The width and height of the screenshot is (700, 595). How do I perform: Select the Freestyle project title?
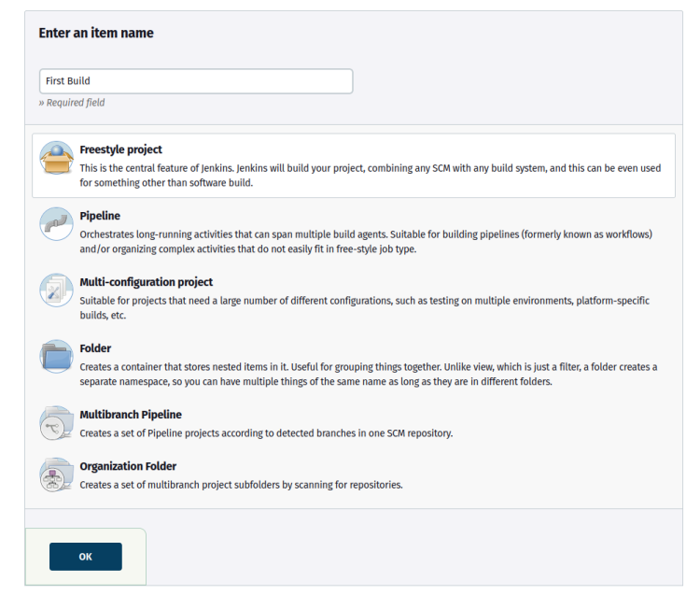(120, 149)
